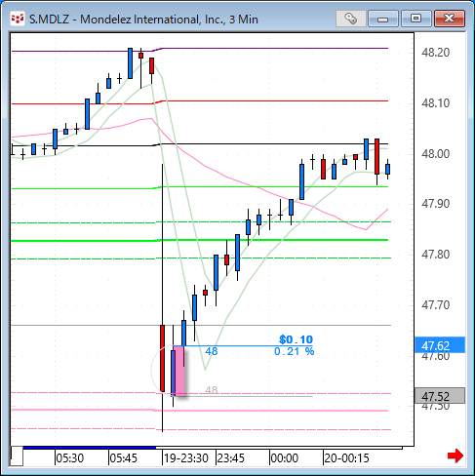Image resolution: width=475 pixels, height=476 pixels.
Task: Click the 23:45 time axis label
Action: (x=231, y=458)
